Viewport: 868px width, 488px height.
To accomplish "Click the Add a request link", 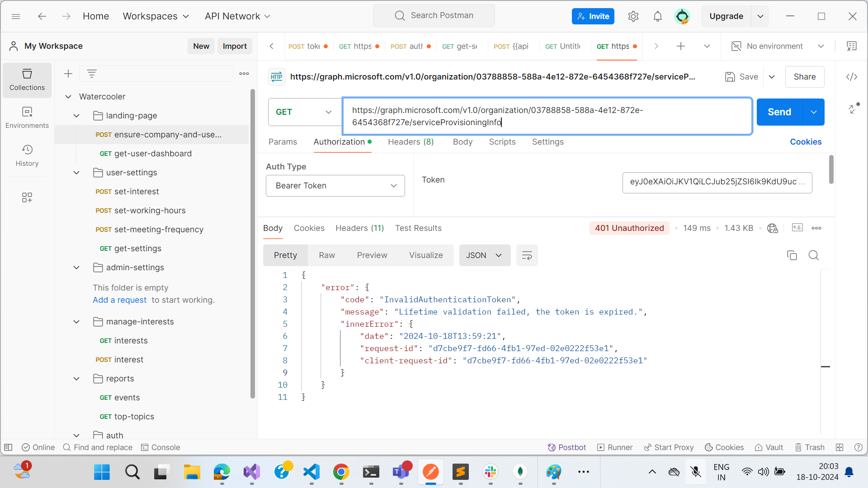I will click(x=119, y=300).
